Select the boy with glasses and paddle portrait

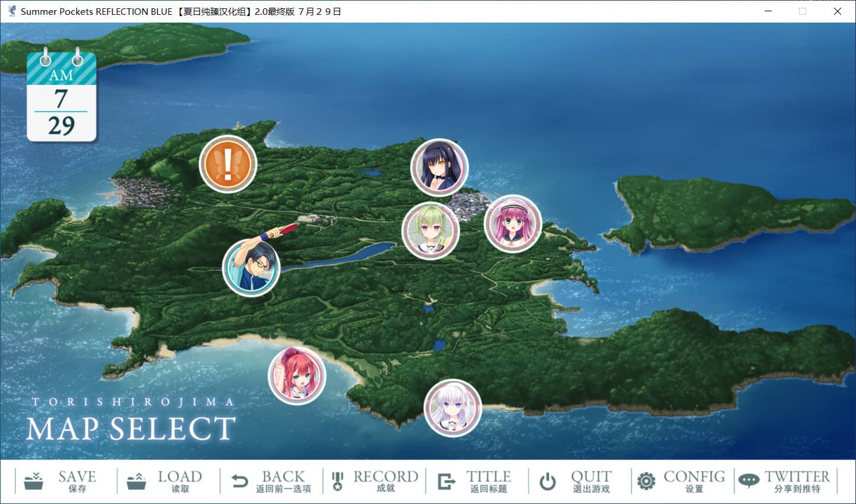point(251,267)
